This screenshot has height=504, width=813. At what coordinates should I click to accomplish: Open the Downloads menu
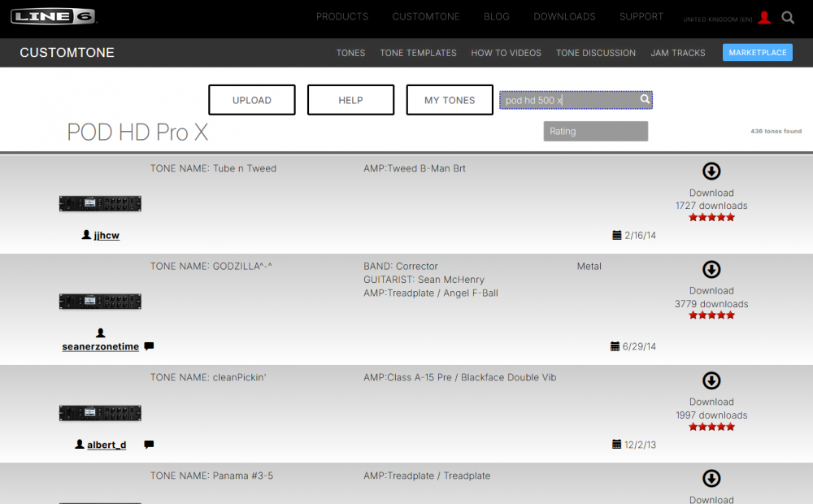[564, 16]
